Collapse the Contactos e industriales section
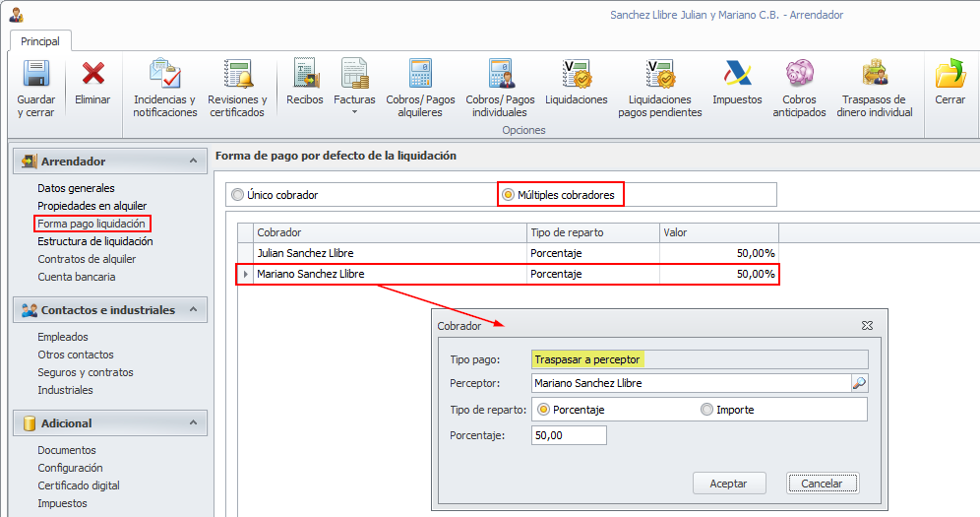The width and height of the screenshot is (980, 517). point(193,310)
